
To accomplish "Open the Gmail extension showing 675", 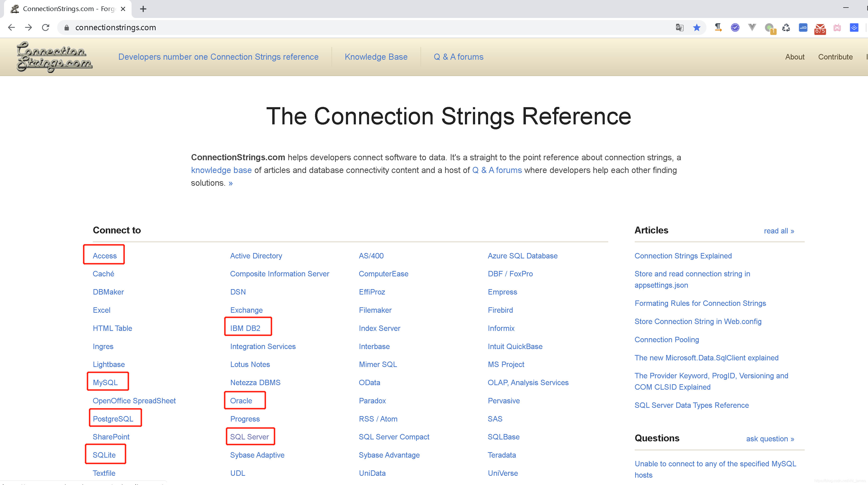I will (820, 29).
